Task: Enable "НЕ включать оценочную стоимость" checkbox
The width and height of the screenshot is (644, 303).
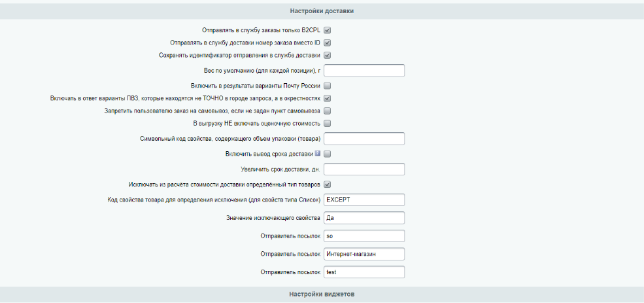Action: click(x=328, y=123)
